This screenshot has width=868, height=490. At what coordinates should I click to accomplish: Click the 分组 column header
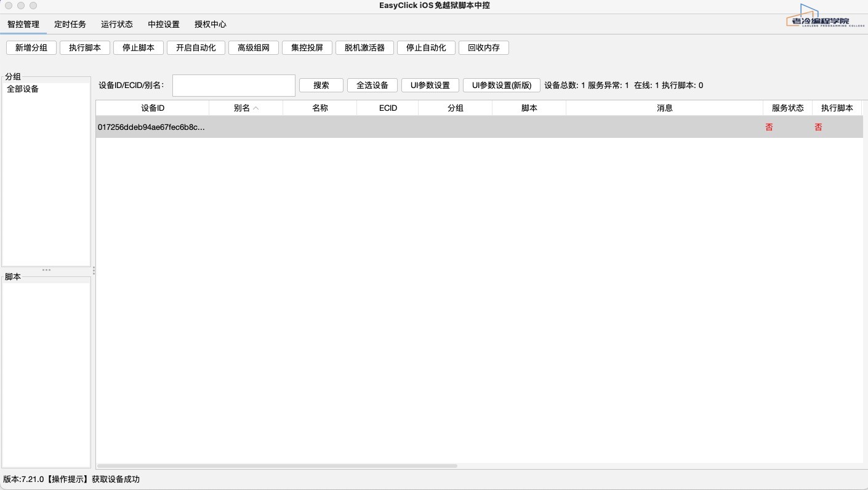[456, 108]
